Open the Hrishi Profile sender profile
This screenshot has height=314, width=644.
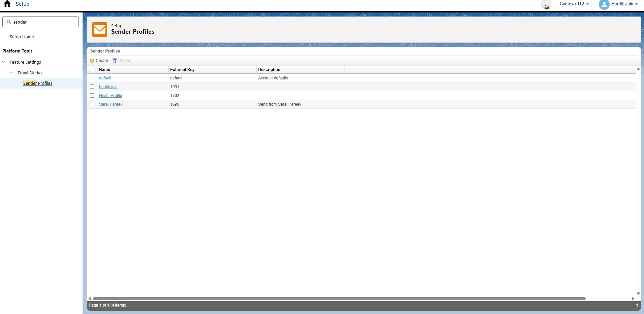coord(111,96)
